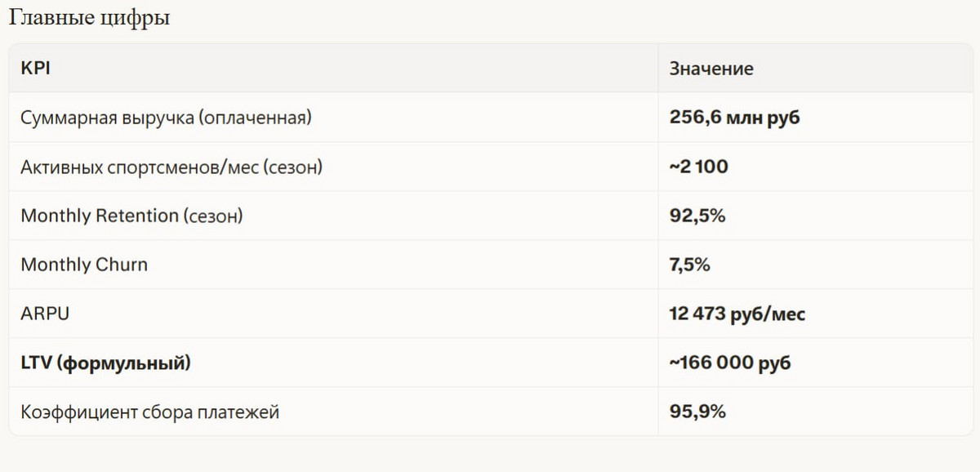
Task: Click the value 256,6 млн руб
Action: [x=735, y=118]
